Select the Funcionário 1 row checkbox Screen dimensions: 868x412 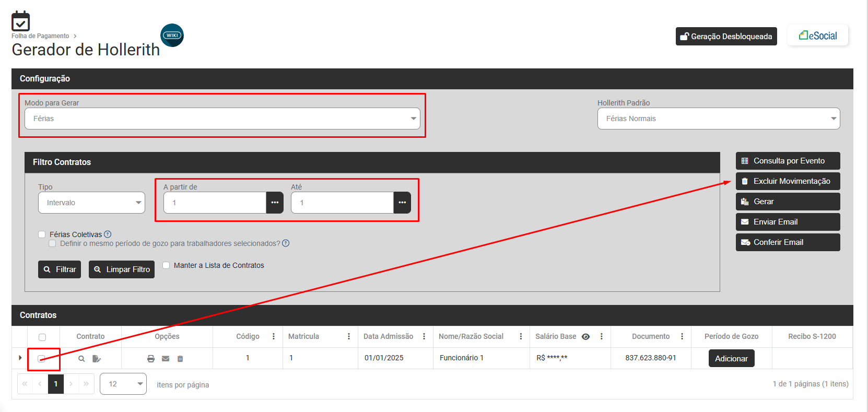[42, 359]
